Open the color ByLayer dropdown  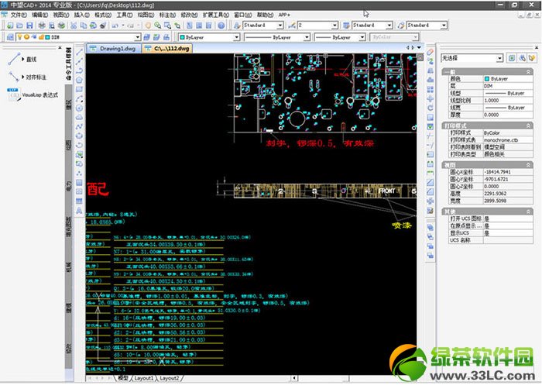[236, 37]
